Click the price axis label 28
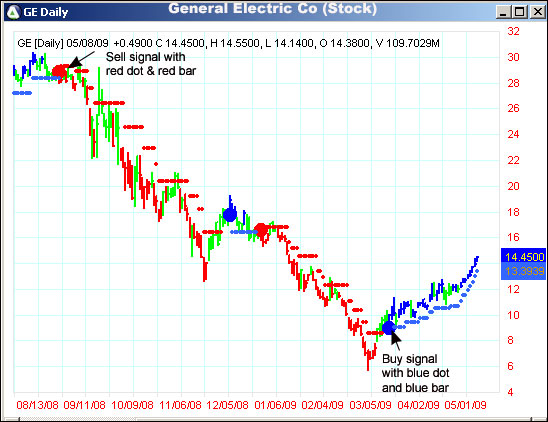Screen dimensions: 548x422 point(513,83)
